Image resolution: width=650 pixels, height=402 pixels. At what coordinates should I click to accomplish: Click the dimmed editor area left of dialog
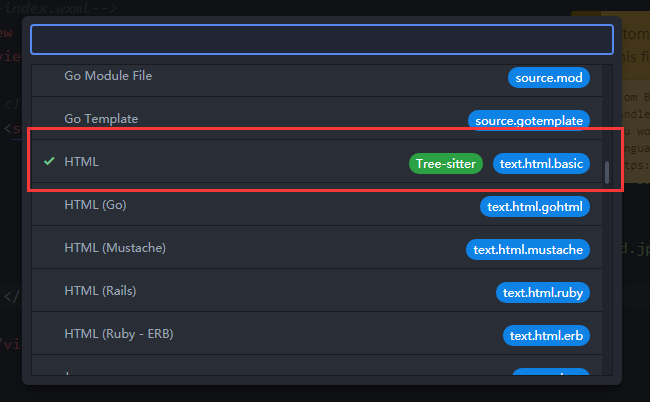[11, 207]
